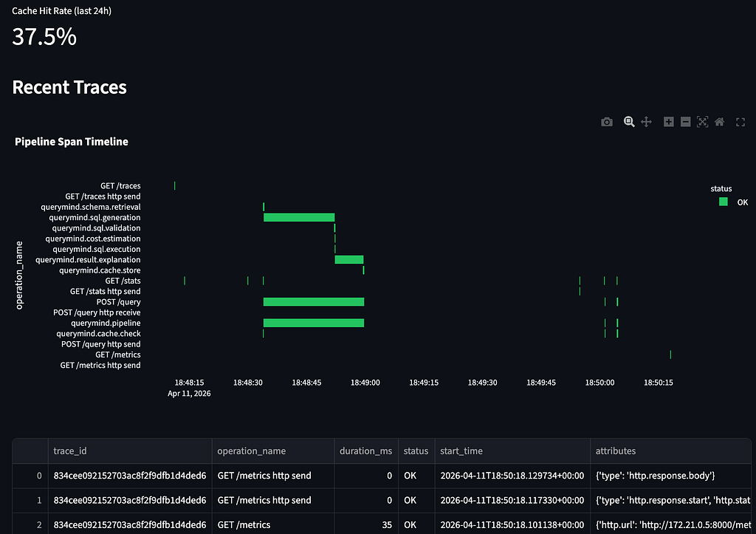Image resolution: width=756 pixels, height=534 pixels.
Task: Select row 0 index cell
Action: [30, 476]
